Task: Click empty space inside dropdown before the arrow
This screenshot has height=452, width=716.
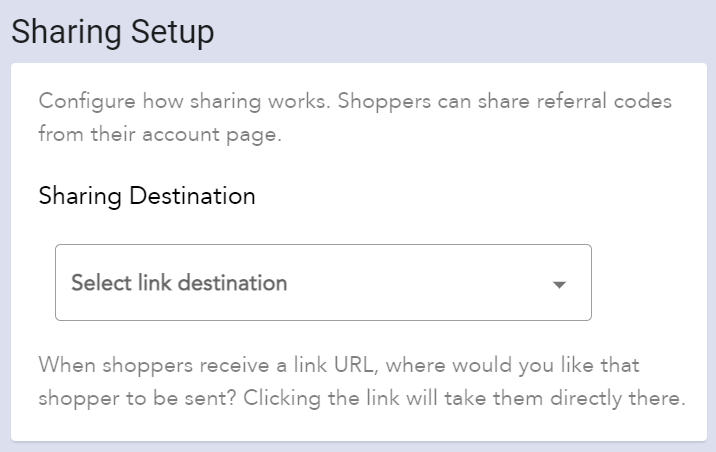Action: [420, 283]
